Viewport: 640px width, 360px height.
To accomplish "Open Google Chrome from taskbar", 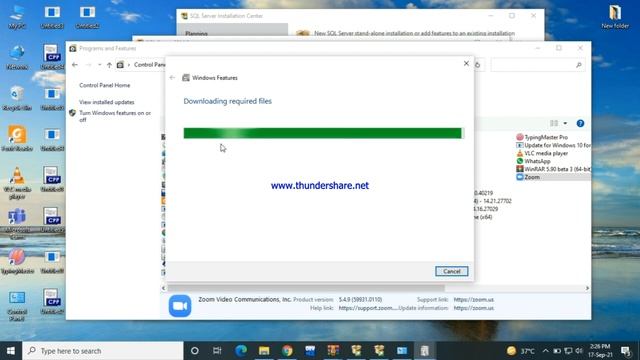I will [x=287, y=351].
